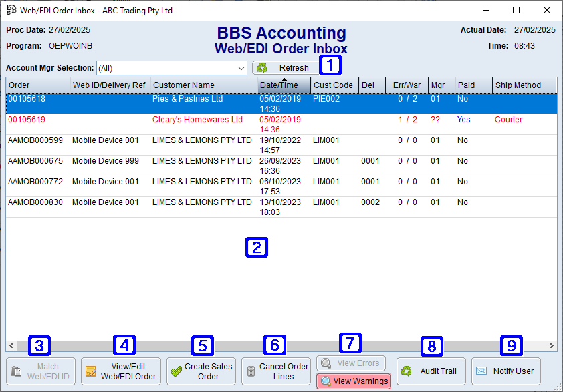This screenshot has height=392, width=563.
Task: Sort by Date/Time column header
Action: point(284,85)
